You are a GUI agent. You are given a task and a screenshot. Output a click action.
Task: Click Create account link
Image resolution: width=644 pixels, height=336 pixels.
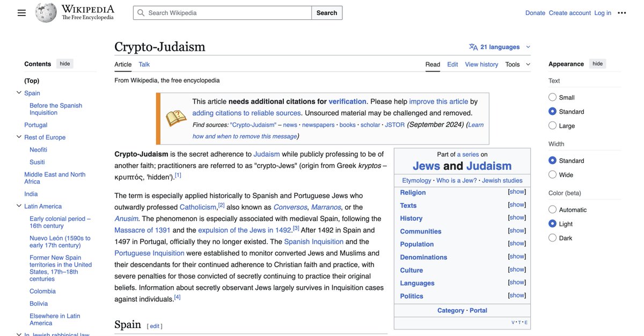570,13
